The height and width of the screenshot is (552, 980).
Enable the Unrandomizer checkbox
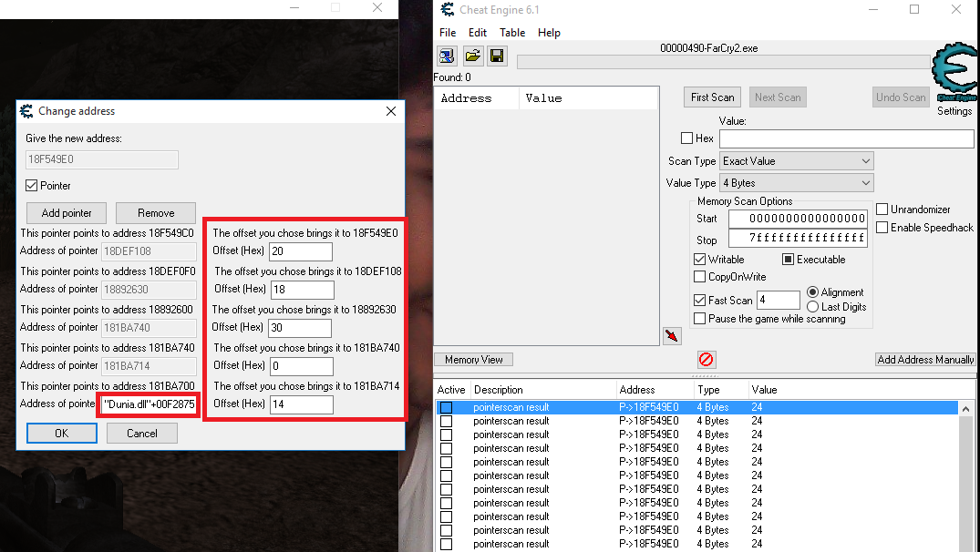882,210
